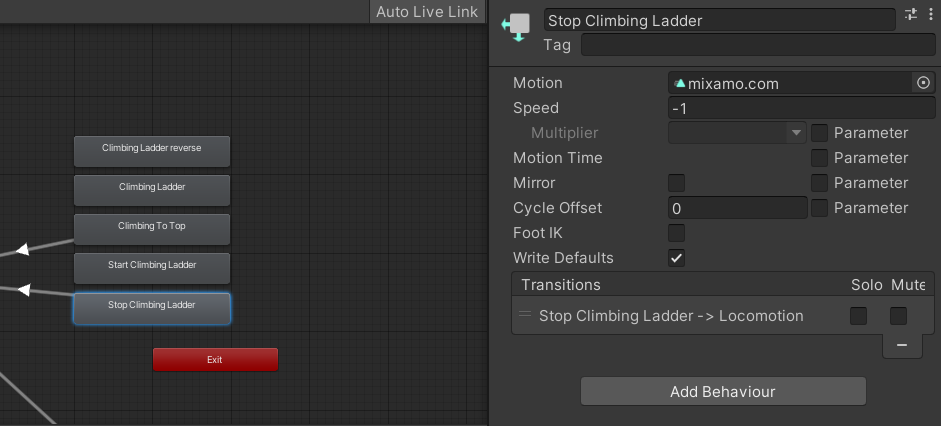Select the Stop Climbing Ladder -> Locomotion transition
Image resolution: width=941 pixels, height=426 pixels.
(x=671, y=316)
